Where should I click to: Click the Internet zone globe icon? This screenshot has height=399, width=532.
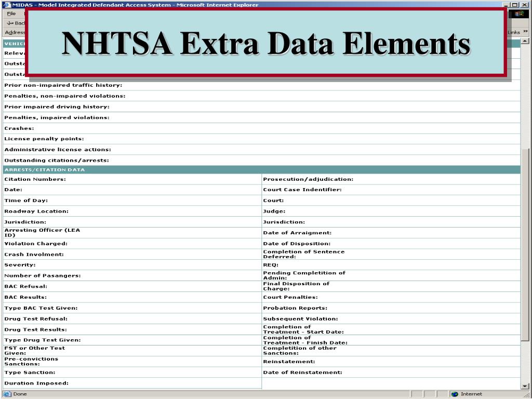click(x=455, y=394)
